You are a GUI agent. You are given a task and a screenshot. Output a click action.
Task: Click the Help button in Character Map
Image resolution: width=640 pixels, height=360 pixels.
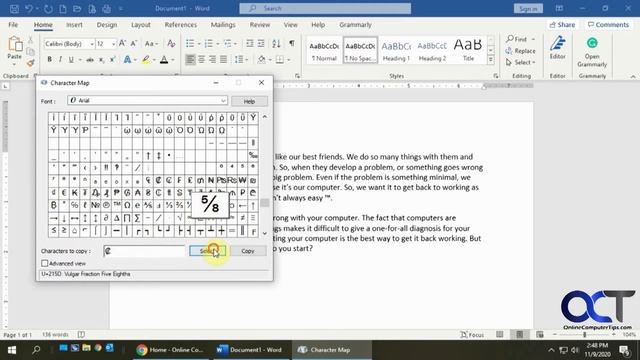point(249,101)
